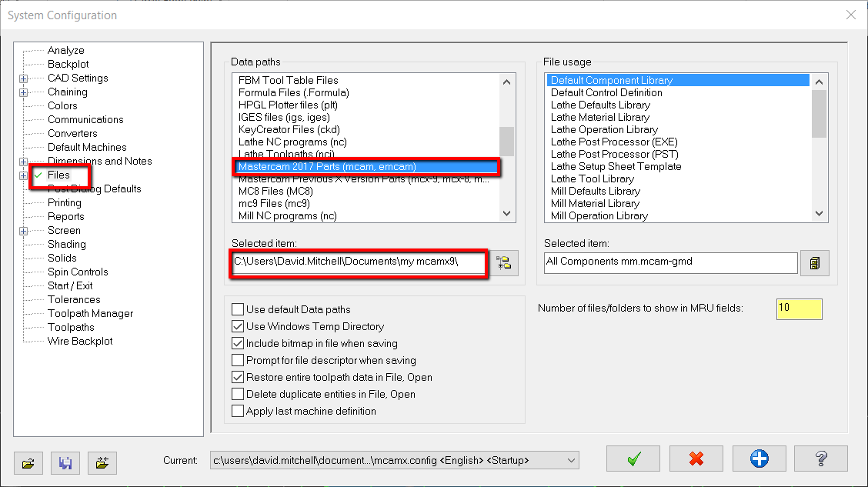Select Toolpath Manager tree item
868x487 pixels.
click(x=90, y=313)
